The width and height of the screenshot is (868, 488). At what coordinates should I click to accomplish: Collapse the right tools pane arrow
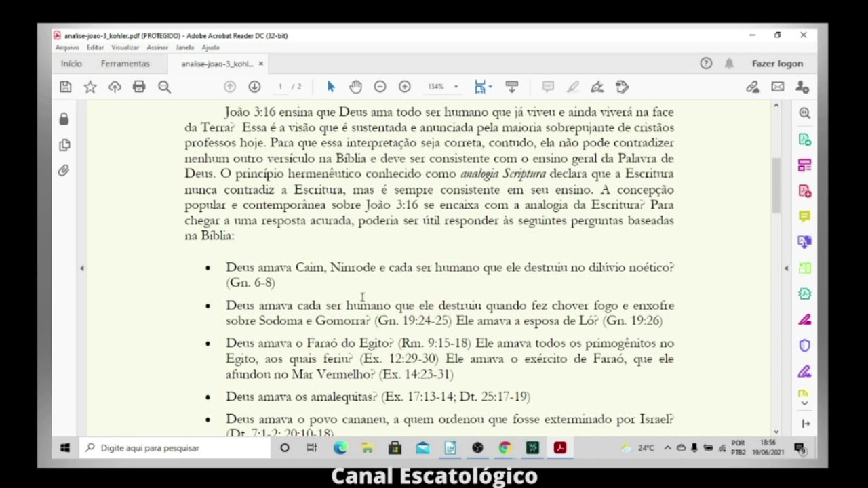click(786, 268)
